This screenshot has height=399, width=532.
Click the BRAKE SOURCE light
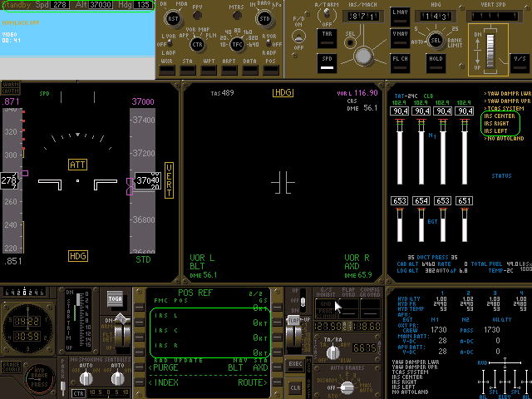click(x=11, y=367)
